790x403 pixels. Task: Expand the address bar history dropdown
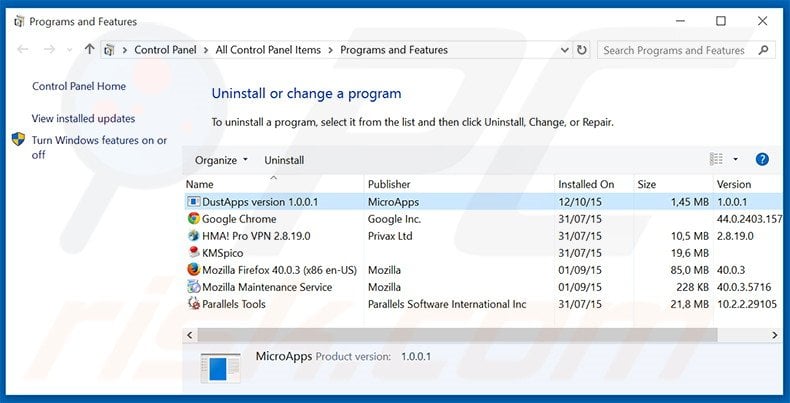[565, 50]
